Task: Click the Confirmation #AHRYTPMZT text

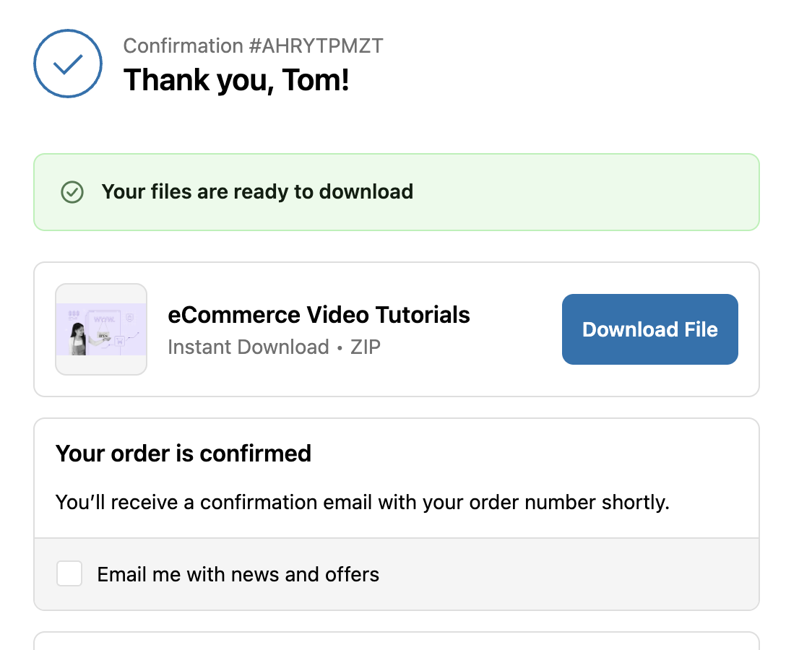Action: click(x=253, y=46)
